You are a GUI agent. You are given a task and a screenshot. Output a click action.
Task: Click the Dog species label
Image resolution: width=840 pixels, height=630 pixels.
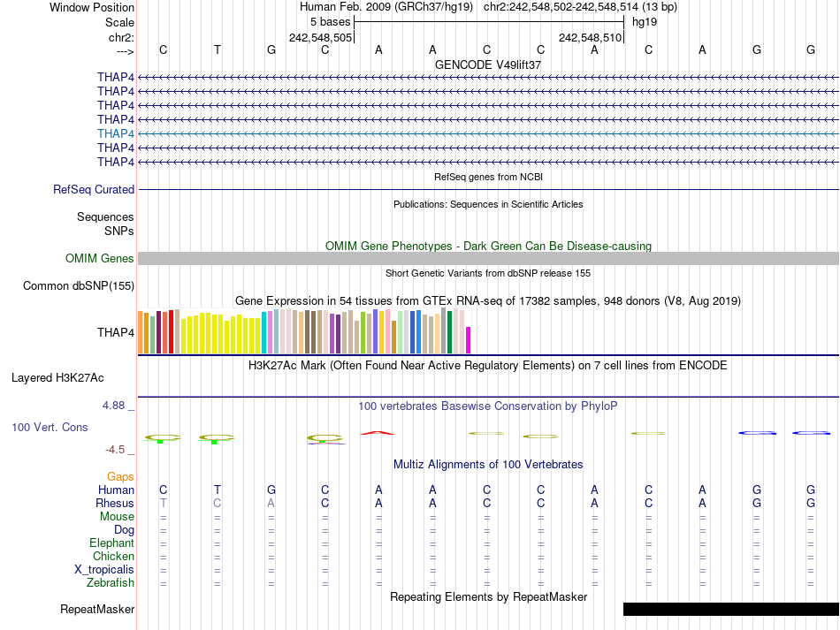pos(124,530)
